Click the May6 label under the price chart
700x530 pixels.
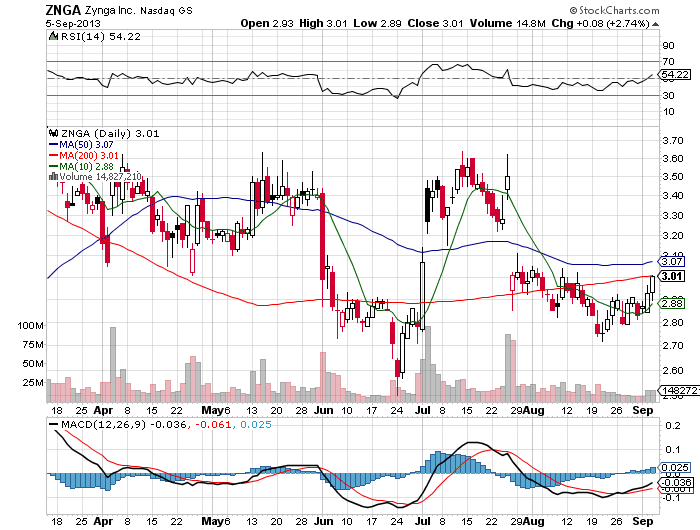point(216,410)
